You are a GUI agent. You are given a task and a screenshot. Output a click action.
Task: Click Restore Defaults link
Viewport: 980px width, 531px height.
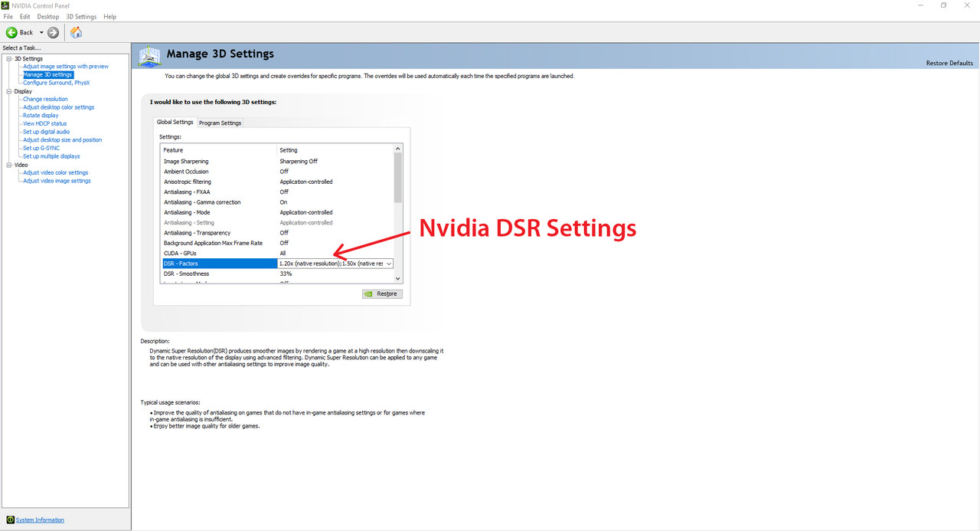pyautogui.click(x=949, y=63)
